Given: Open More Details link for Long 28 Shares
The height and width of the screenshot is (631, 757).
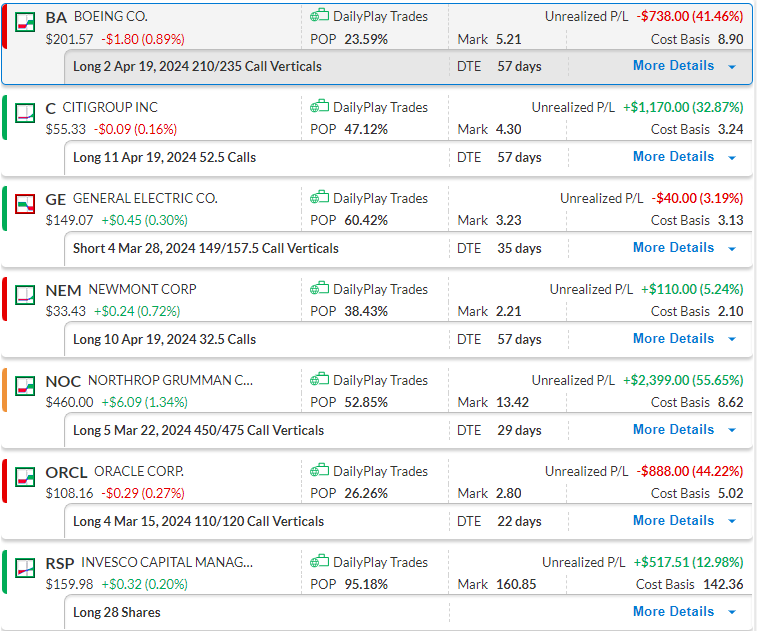Looking at the screenshot, I should click(673, 611).
